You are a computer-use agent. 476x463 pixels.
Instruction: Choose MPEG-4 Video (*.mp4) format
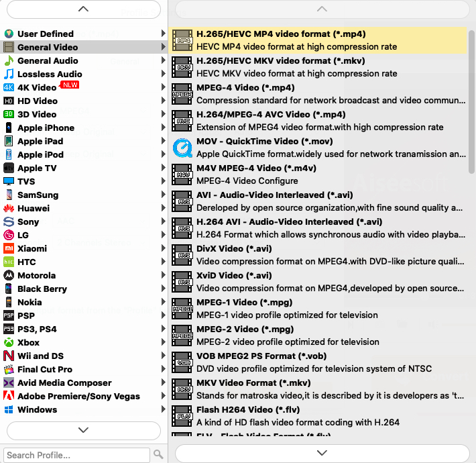(x=318, y=94)
